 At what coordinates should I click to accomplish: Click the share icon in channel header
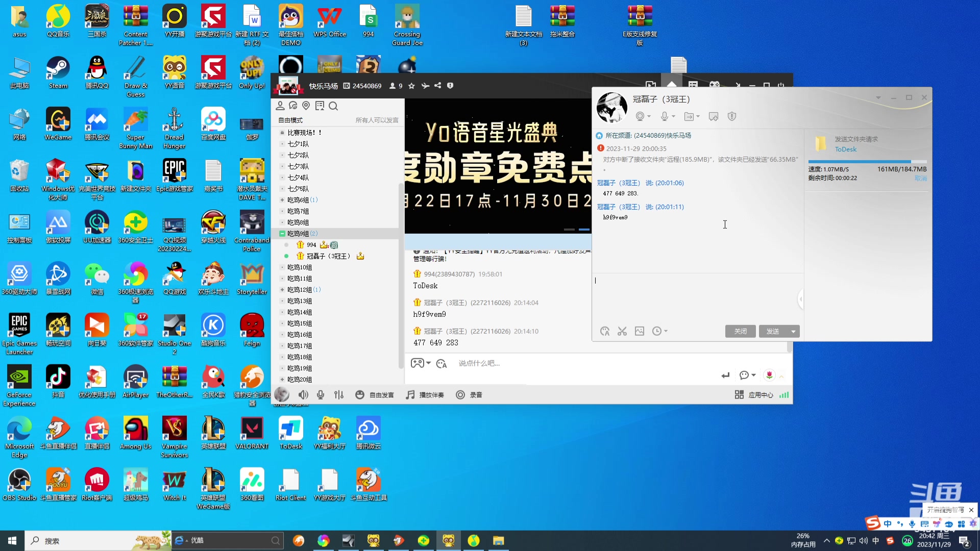tap(437, 86)
